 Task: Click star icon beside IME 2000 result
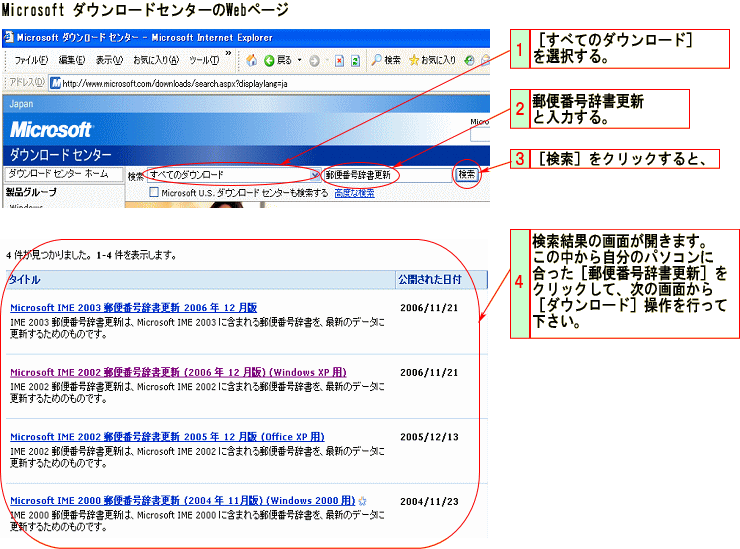(362, 501)
